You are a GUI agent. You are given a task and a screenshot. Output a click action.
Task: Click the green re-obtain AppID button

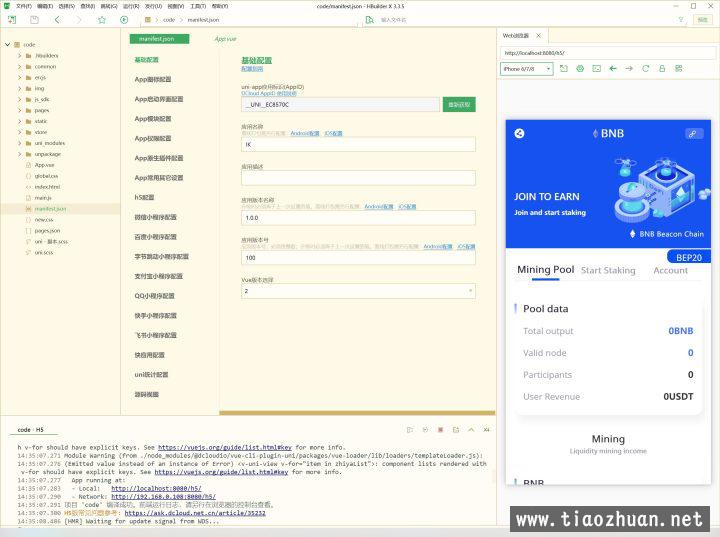coord(459,105)
